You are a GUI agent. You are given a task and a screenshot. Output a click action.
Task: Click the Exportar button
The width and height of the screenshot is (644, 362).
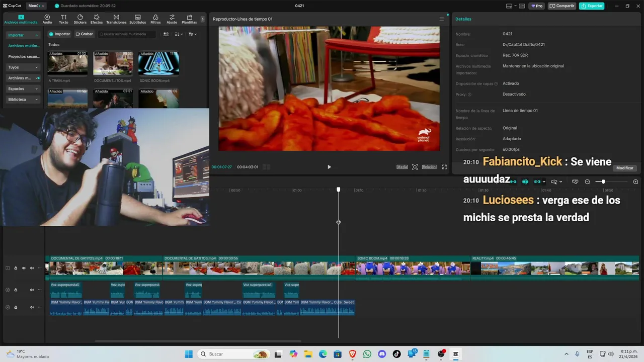pos(592,6)
